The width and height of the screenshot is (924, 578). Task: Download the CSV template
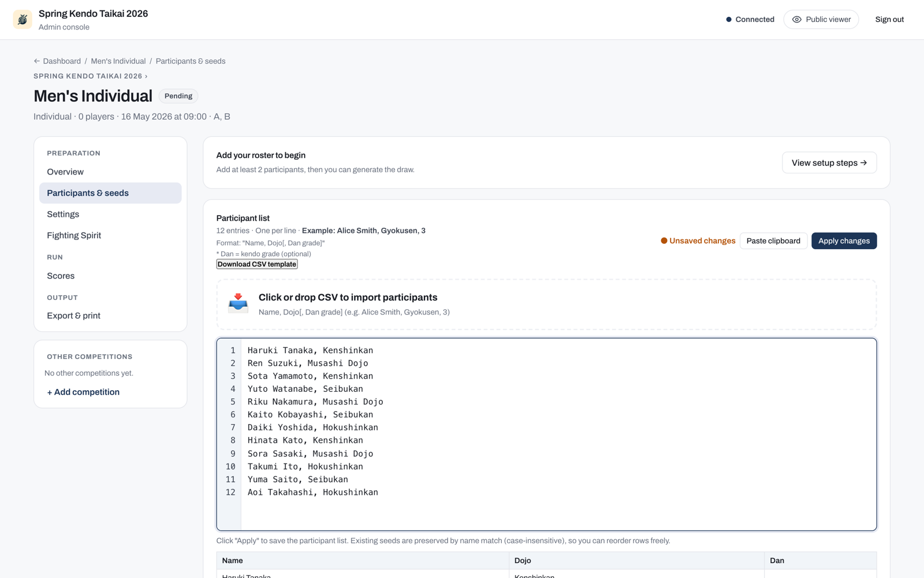[257, 264]
